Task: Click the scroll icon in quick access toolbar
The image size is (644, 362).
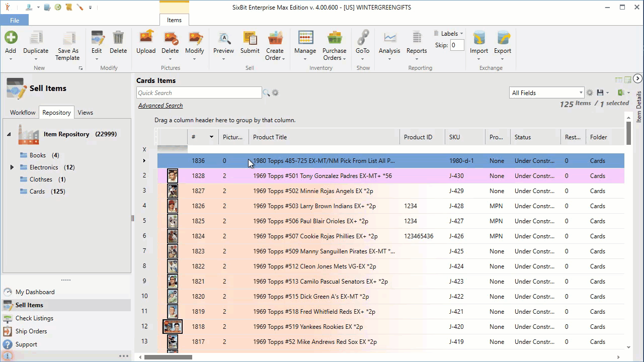Action: pos(69,7)
